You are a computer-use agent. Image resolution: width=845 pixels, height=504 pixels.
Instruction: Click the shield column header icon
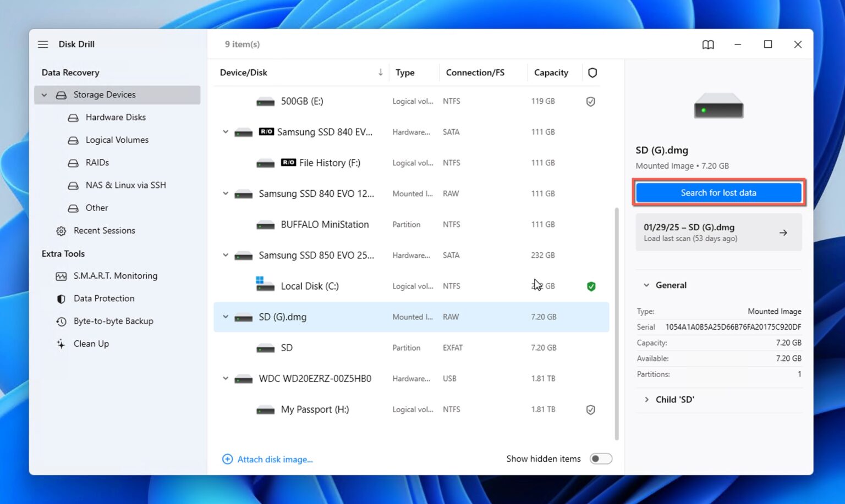click(592, 72)
